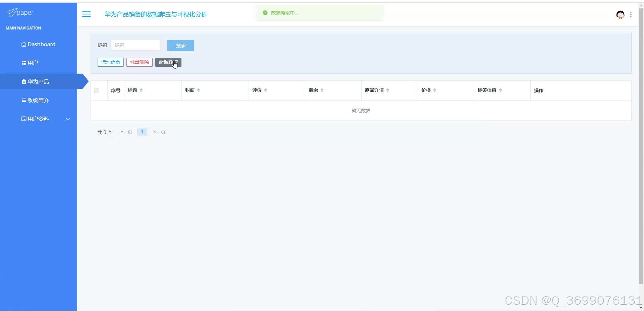The height and width of the screenshot is (311, 644).
Task: Click the 批量删除 button
Action: click(140, 62)
